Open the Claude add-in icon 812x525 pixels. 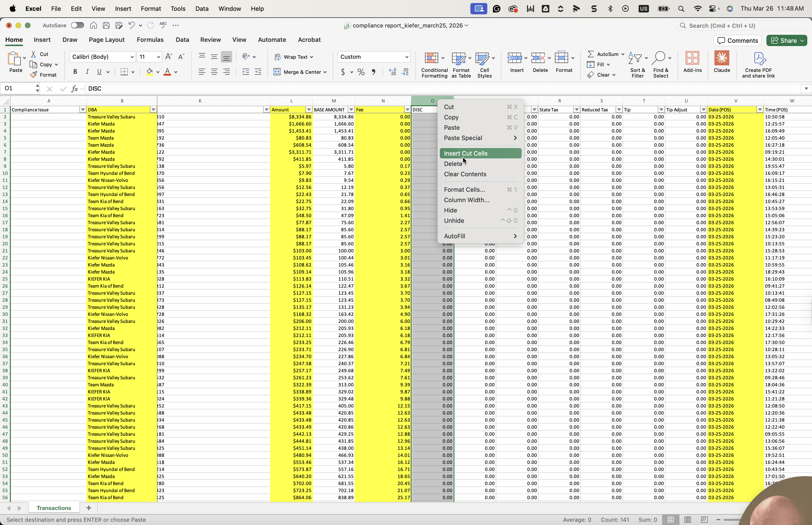(x=721, y=58)
